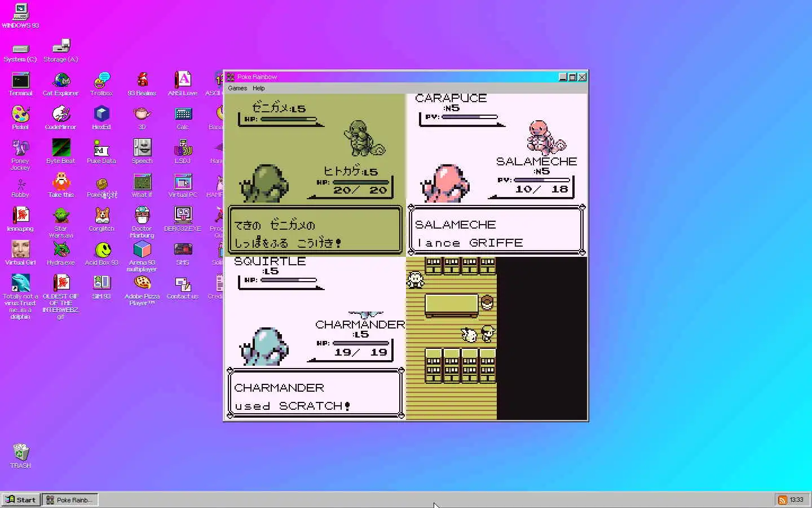Open the 3D teapot icon
The width and height of the screenshot is (812, 508).
point(142,118)
